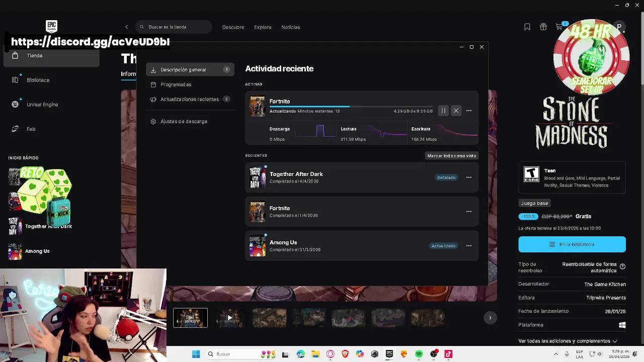Image resolution: width=644 pixels, height=362 pixels.
Task: Show hidden system tray icons
Action: [x=556, y=354]
